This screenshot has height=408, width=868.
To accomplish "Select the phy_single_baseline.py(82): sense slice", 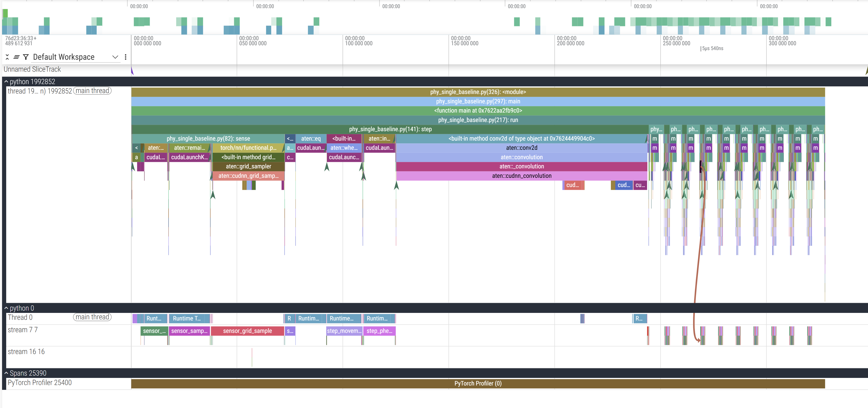I will point(208,139).
